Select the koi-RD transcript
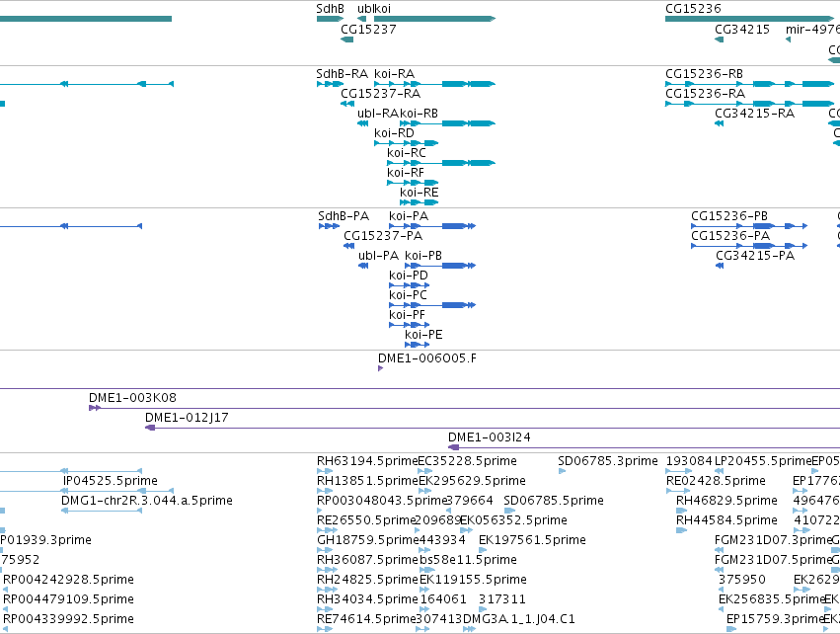The width and height of the screenshot is (840, 634). 406,143
